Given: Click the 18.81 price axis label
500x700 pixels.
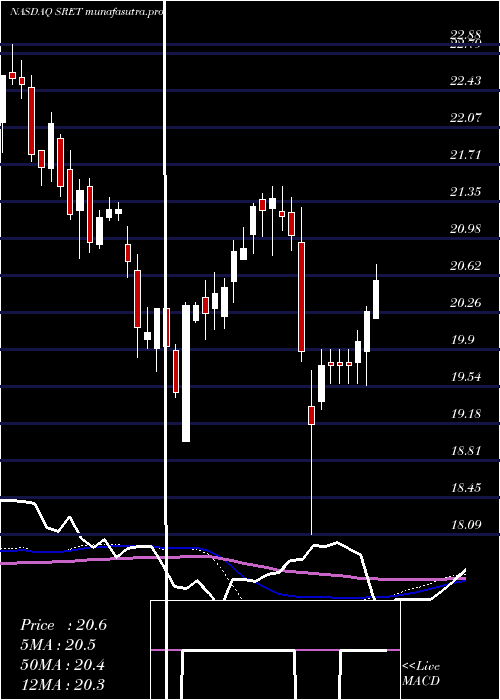Looking at the screenshot, I should [x=466, y=450].
